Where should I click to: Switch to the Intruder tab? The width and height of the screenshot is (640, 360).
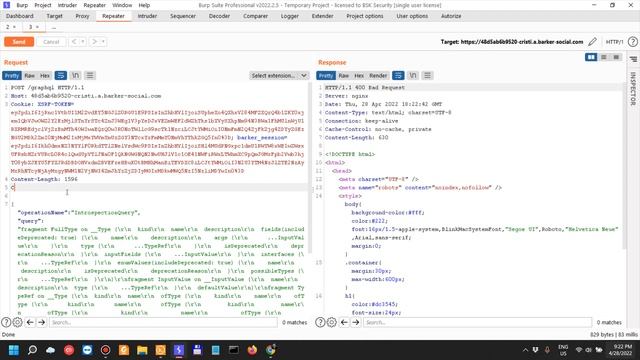147,16
